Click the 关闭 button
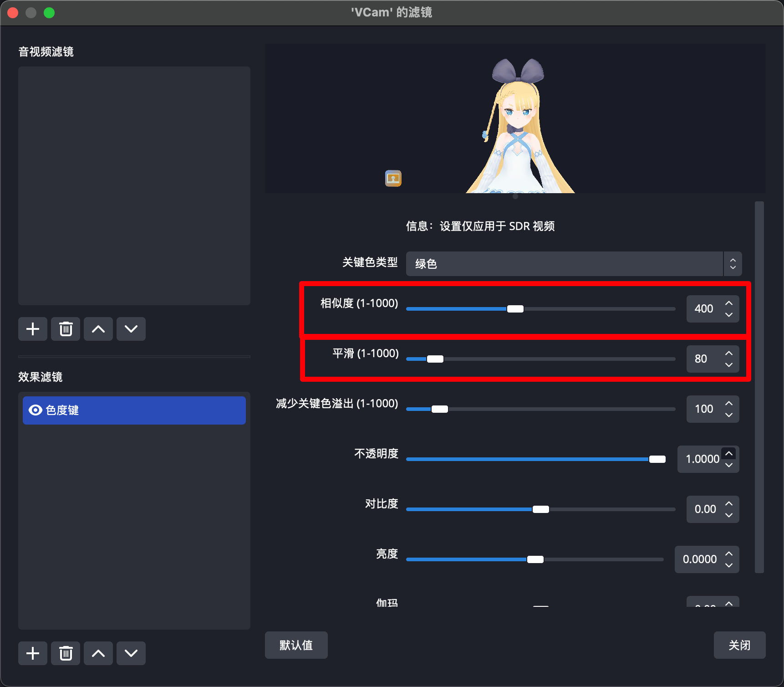 739,645
